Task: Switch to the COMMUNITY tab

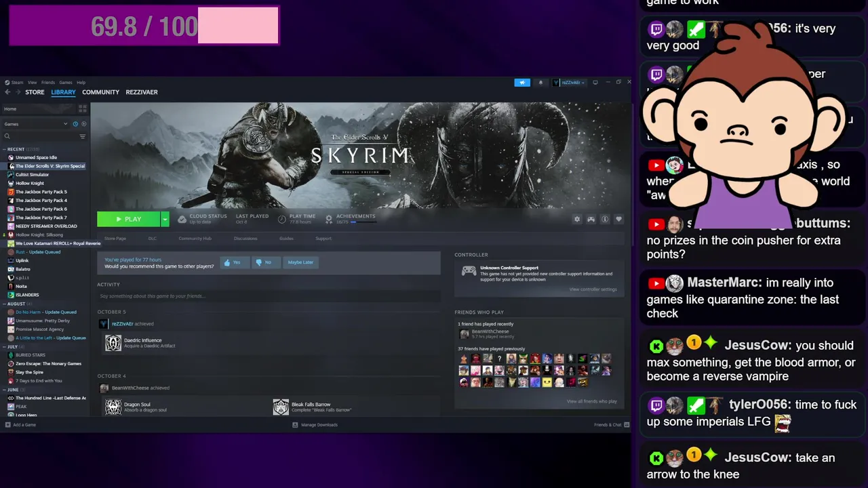Action: click(100, 92)
